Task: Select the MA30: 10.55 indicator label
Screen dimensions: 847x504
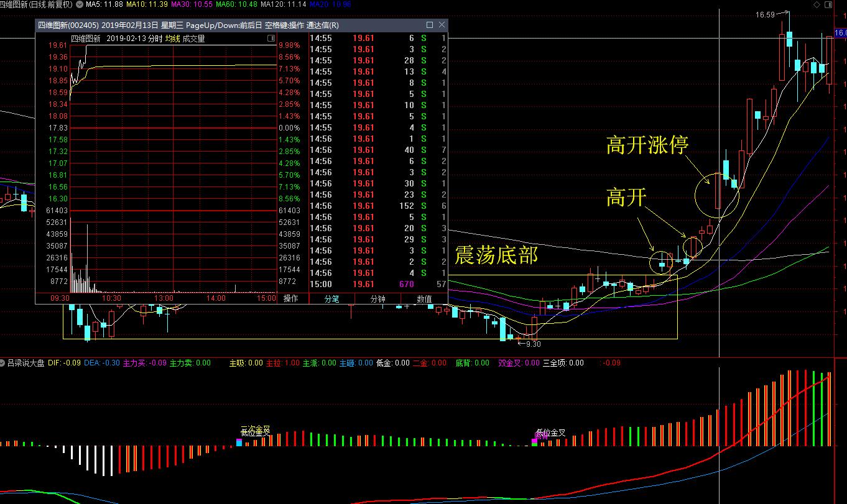Action: click(x=192, y=4)
